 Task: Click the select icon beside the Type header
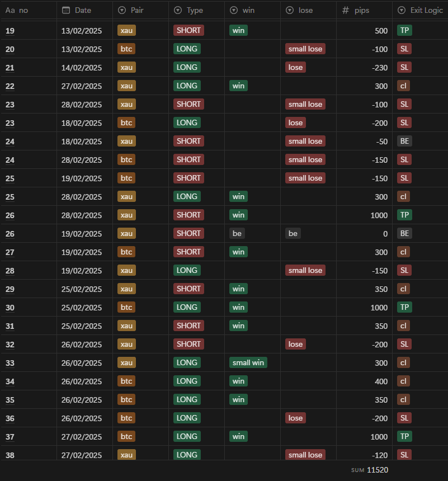point(178,10)
